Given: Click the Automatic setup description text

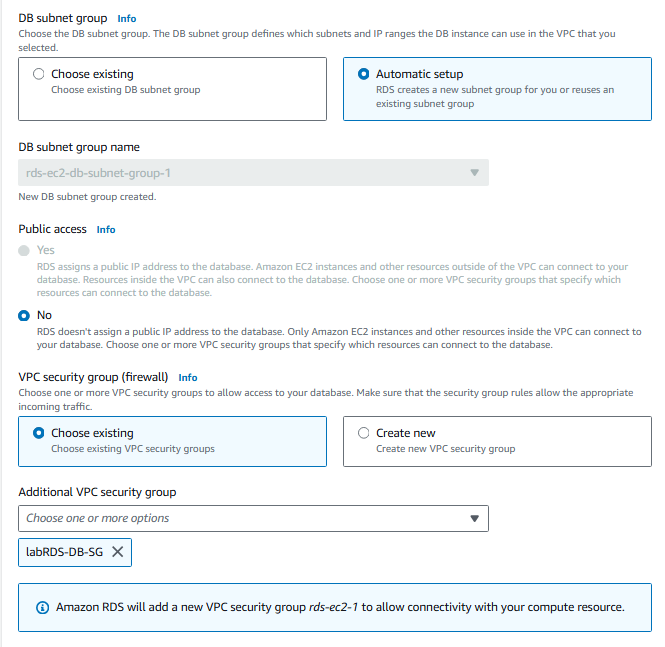Looking at the screenshot, I should pyautogui.click(x=495, y=97).
